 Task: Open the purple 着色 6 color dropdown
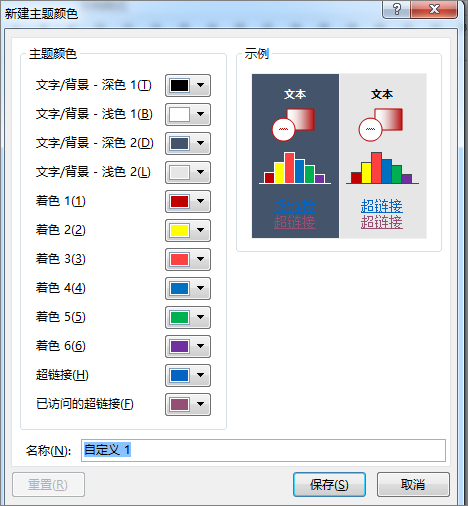pyautogui.click(x=188, y=346)
